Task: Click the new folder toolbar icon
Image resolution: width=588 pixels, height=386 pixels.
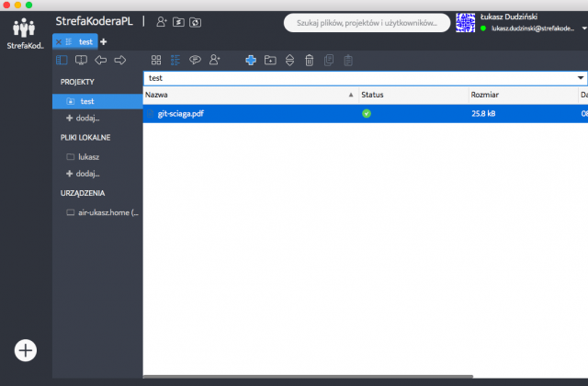Action: [x=270, y=60]
